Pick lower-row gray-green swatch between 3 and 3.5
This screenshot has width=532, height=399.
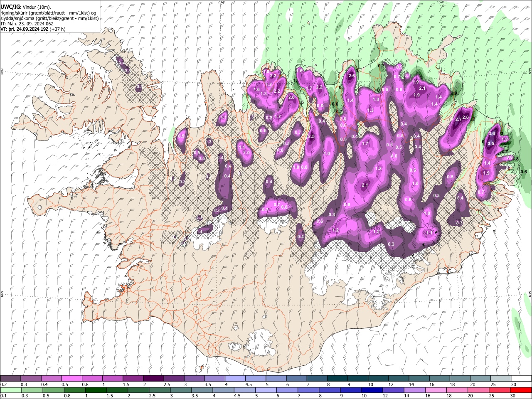point(181,390)
